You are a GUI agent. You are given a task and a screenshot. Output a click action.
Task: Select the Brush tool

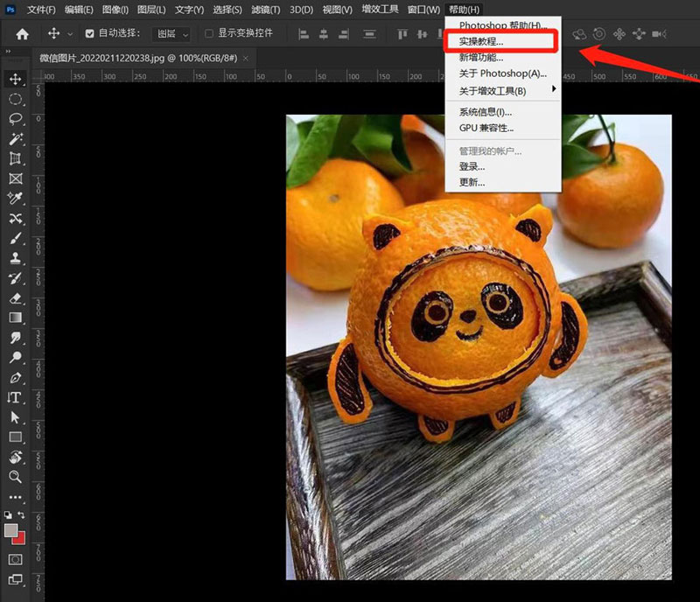click(x=15, y=239)
